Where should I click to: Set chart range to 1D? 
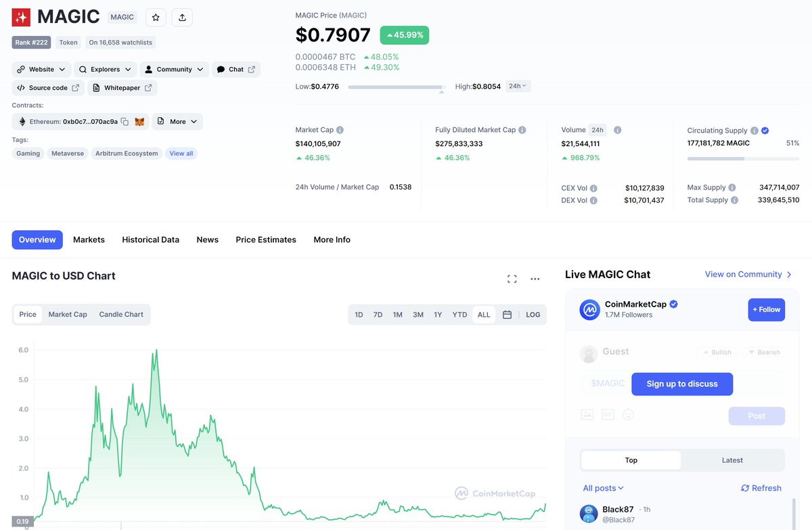[x=359, y=315]
